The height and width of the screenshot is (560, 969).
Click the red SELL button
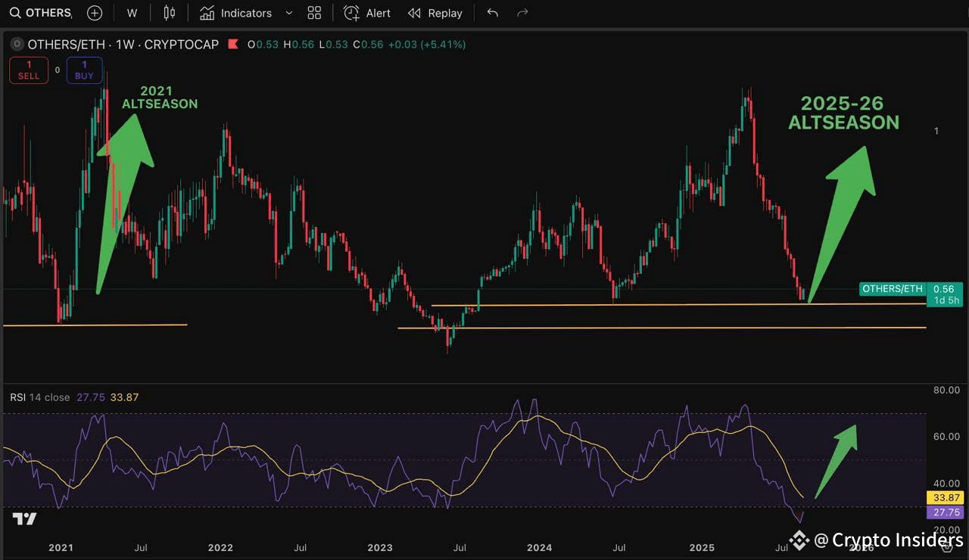click(29, 70)
